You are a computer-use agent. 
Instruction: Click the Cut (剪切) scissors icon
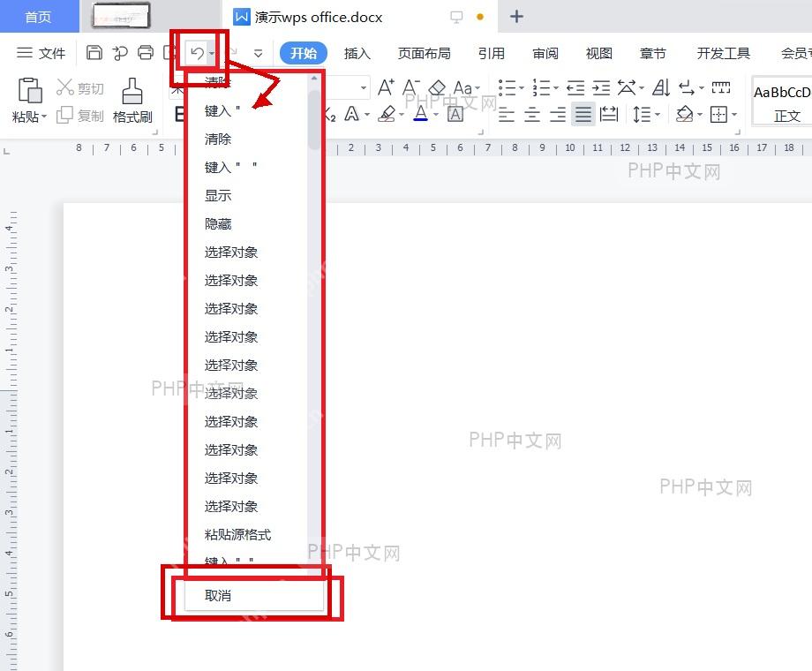[64, 87]
